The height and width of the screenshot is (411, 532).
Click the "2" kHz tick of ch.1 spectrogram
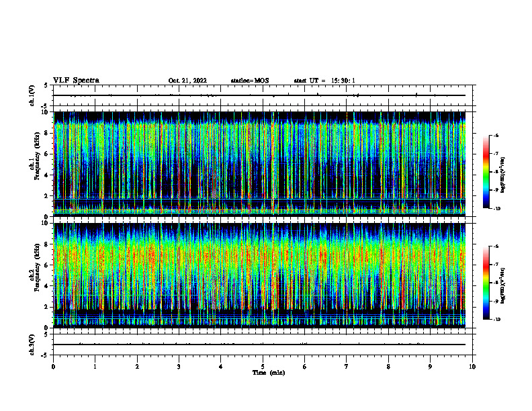click(x=47, y=196)
